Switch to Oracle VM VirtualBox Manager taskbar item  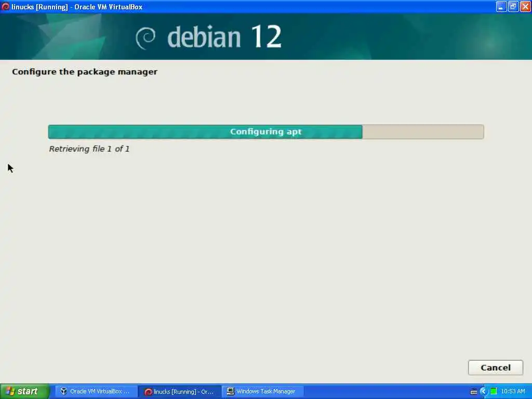coord(96,391)
